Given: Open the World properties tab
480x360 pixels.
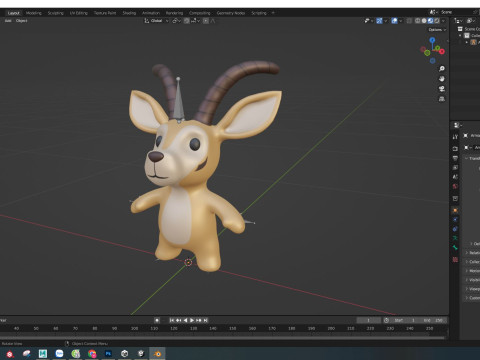Looking at the screenshot, I should click(x=455, y=186).
